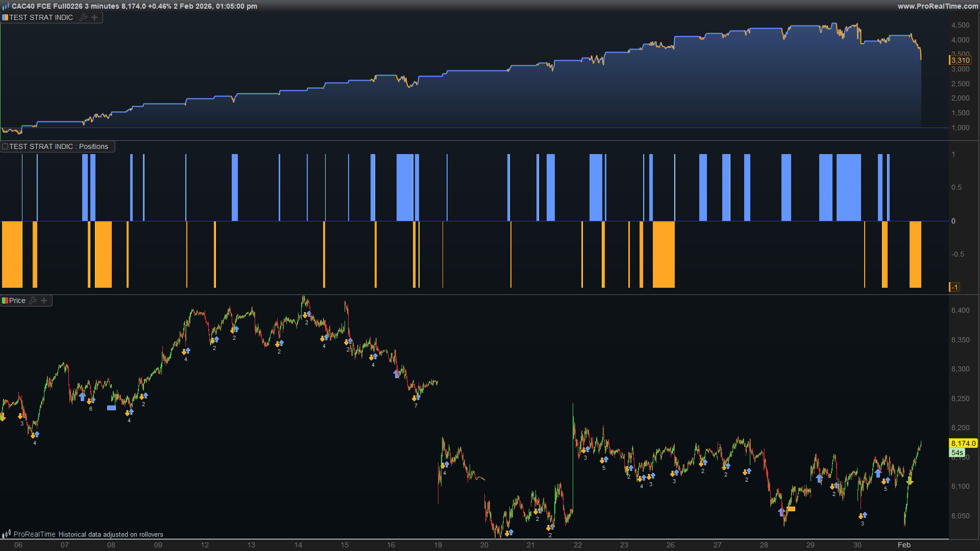The height and width of the screenshot is (551, 980).
Task: Click candlestick icon in title bar
Action: [x=6, y=6]
